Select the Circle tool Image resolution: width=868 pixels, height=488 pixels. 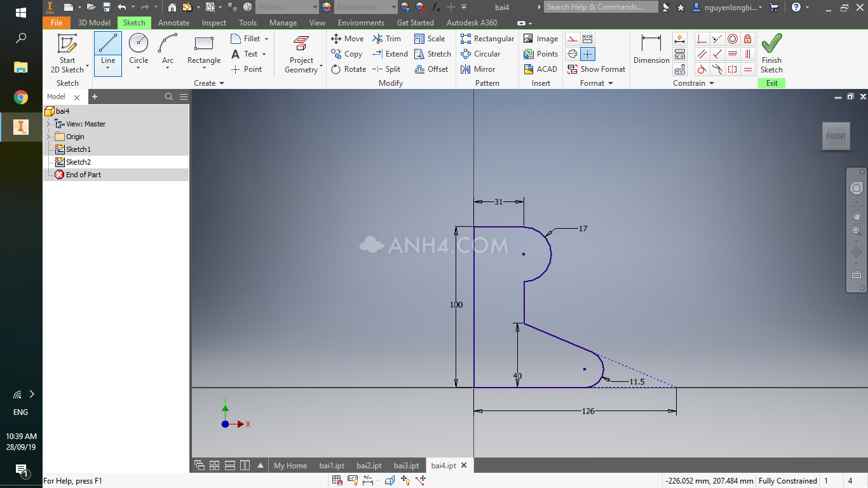tap(139, 50)
